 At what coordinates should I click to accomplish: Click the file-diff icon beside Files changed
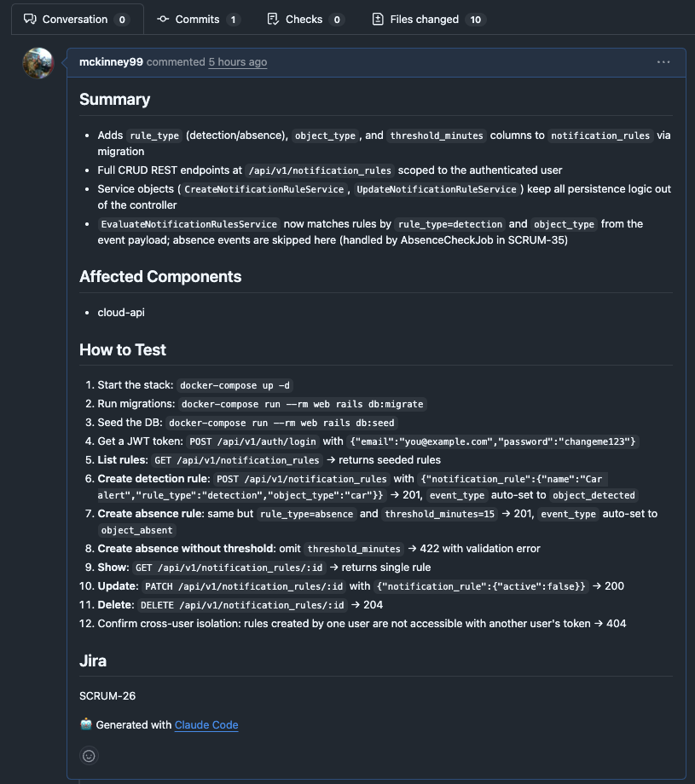click(x=378, y=19)
